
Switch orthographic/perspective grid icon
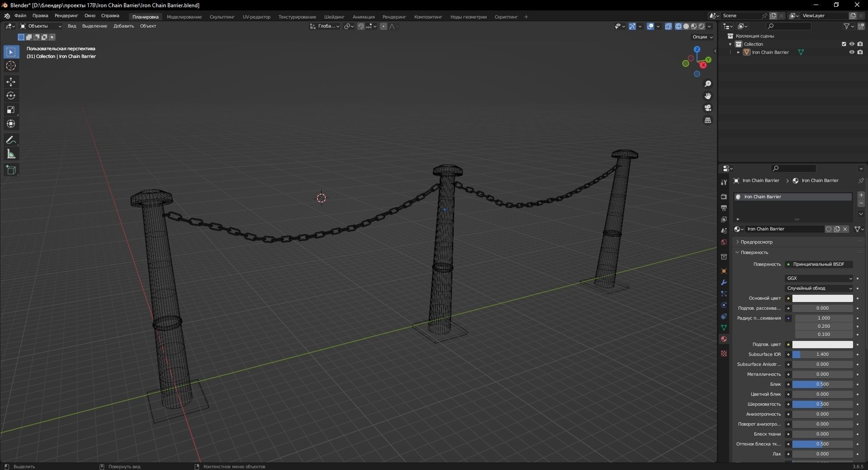(x=708, y=120)
